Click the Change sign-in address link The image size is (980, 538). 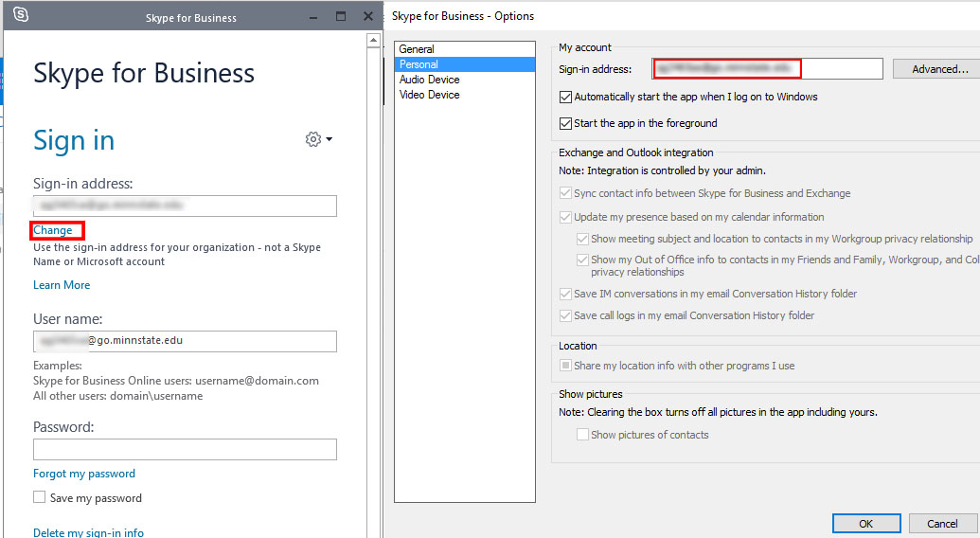tap(53, 230)
